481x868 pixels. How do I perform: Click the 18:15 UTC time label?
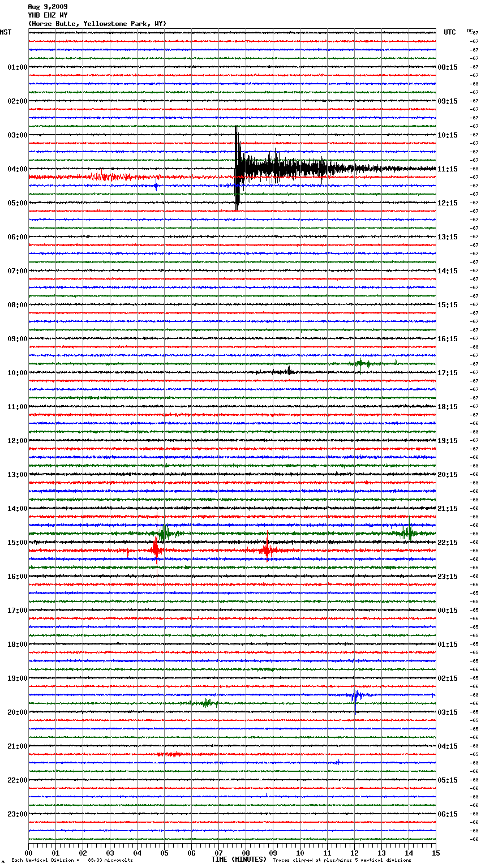(448, 407)
